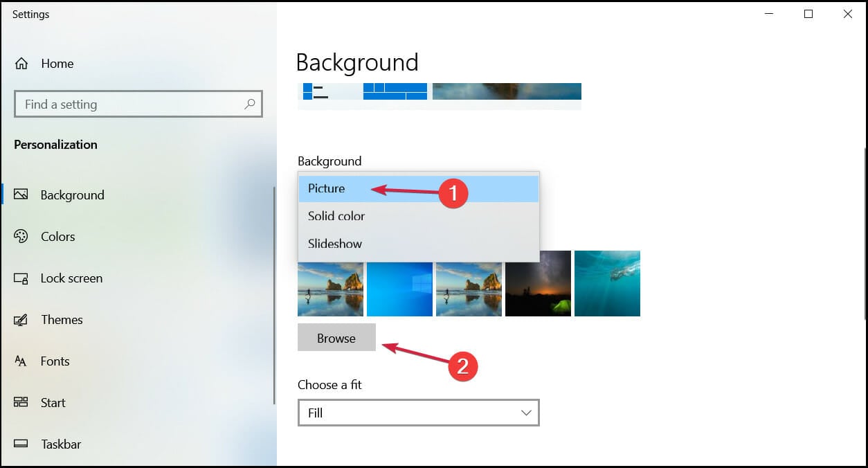868x468 pixels.
Task: Select the Fonts icon in the sidebar
Action: tap(21, 361)
